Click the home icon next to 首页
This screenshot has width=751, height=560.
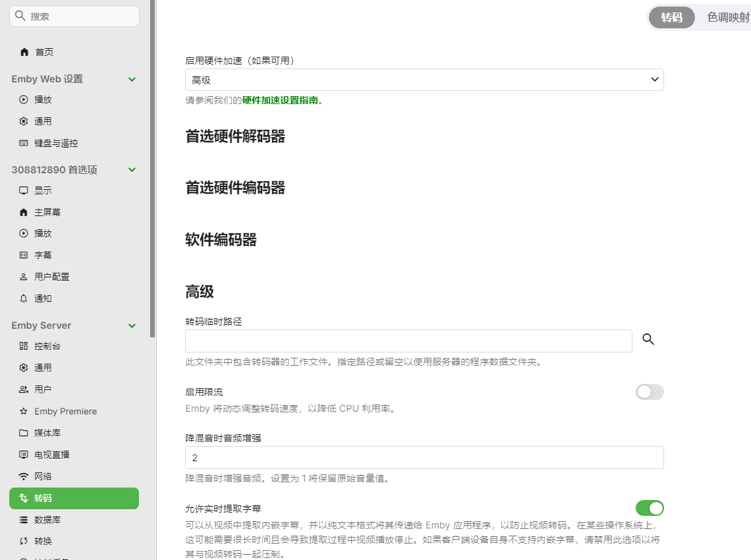(x=24, y=52)
